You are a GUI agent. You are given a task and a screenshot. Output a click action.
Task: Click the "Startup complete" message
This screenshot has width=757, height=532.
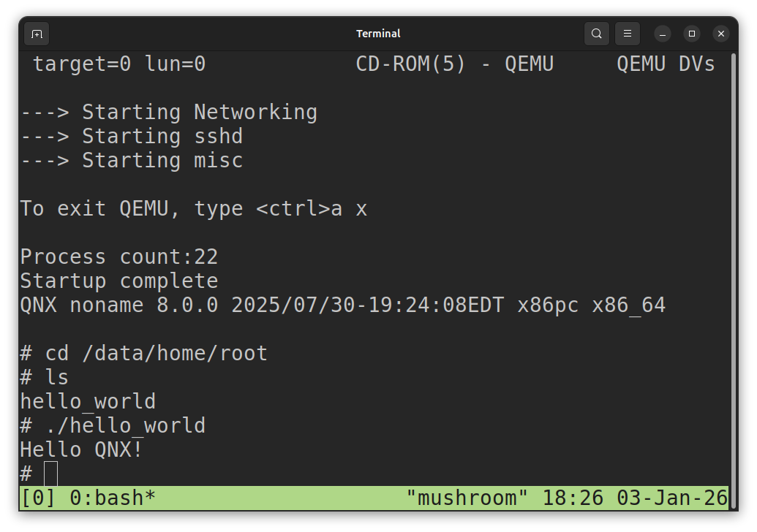pyautogui.click(x=118, y=281)
